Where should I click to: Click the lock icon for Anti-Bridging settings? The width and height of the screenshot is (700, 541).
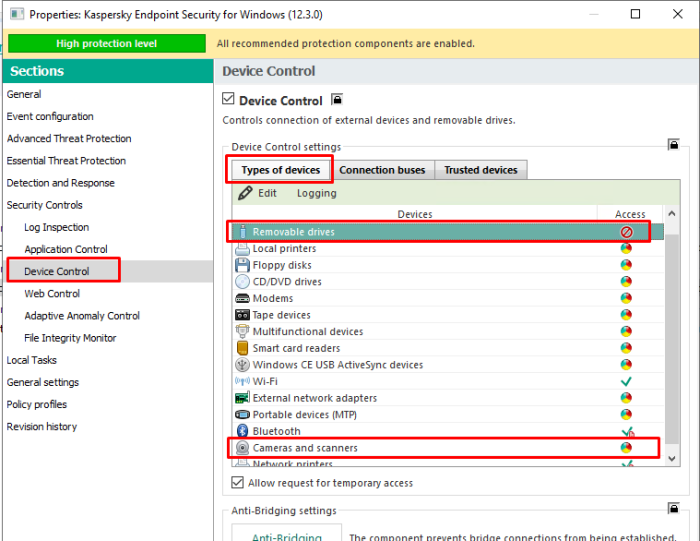click(x=674, y=508)
